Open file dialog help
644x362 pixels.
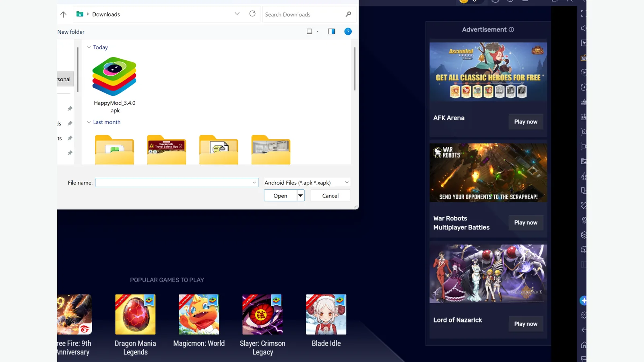348,31
